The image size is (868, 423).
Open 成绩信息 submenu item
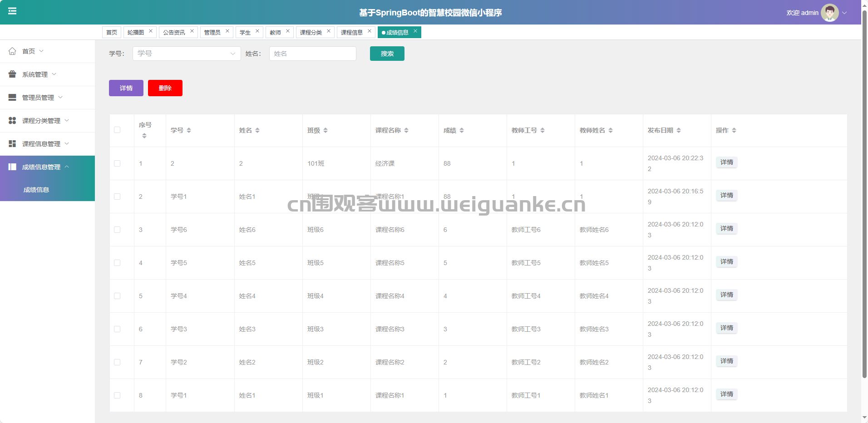pos(36,190)
